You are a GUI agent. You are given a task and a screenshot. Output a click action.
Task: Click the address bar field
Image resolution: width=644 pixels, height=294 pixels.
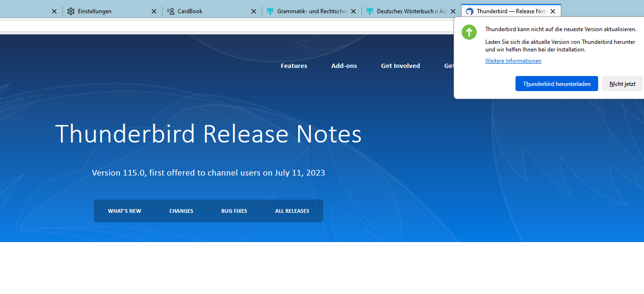pyautogui.click(x=227, y=26)
